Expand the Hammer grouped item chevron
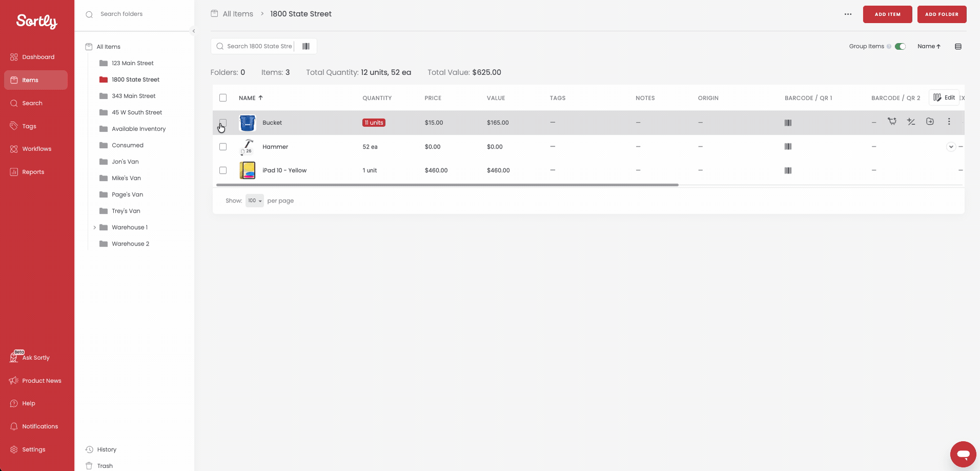Screen dimensions: 980x471 [x=951, y=147]
